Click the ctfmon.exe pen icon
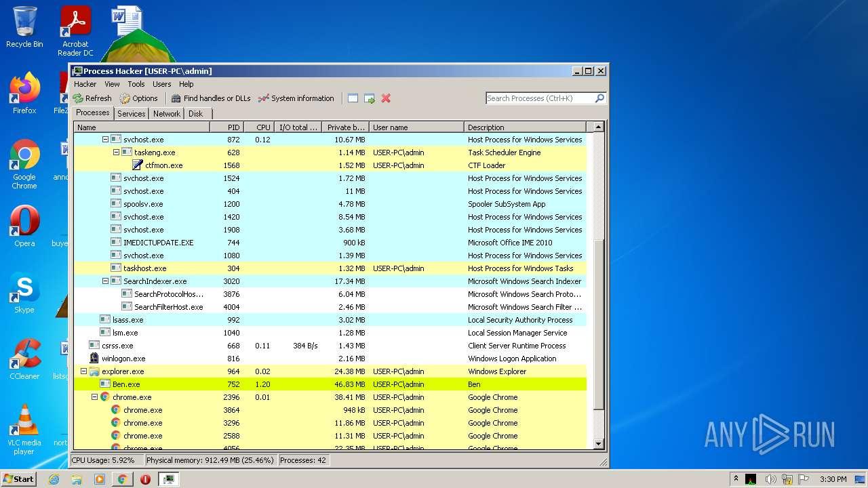The width and height of the screenshot is (868, 488). point(138,165)
